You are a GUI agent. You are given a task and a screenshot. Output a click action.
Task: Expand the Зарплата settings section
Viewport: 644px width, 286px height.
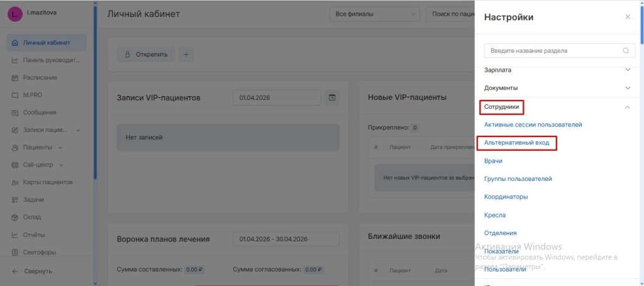click(627, 70)
